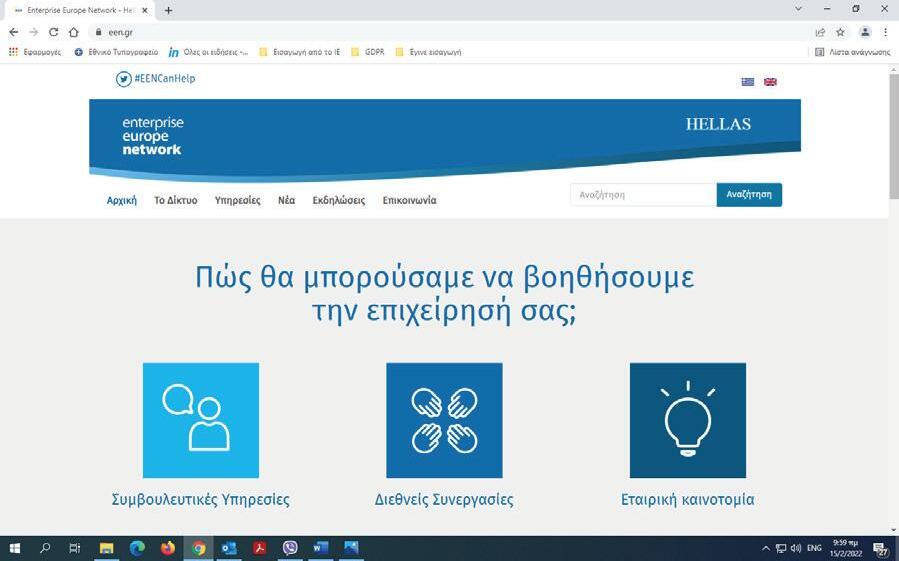Click the share page icon in address bar
Image resolution: width=899 pixels, height=561 pixels.
(820, 32)
